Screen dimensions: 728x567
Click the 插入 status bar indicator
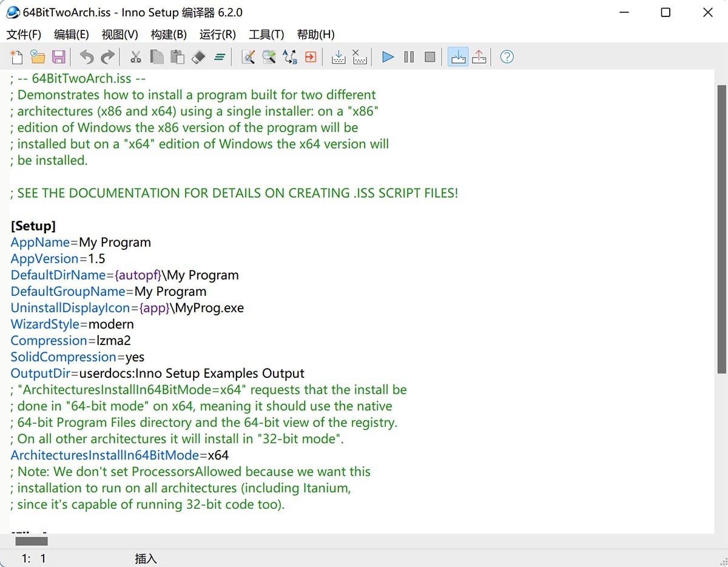click(x=146, y=559)
